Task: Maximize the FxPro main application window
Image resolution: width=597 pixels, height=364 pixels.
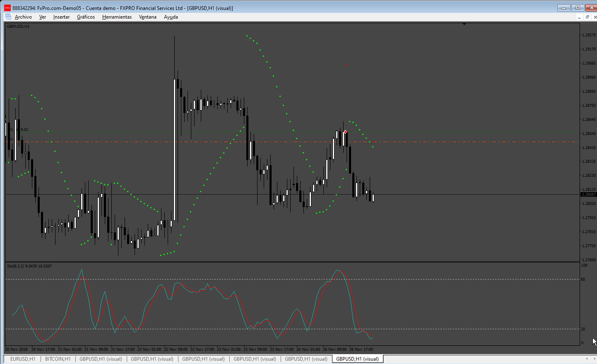Action: coord(578,8)
